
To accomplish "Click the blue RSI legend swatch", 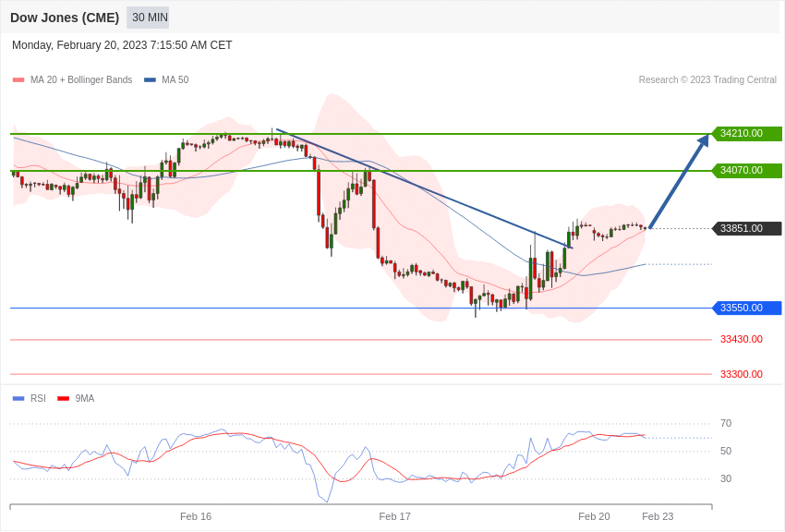I will coord(18,399).
